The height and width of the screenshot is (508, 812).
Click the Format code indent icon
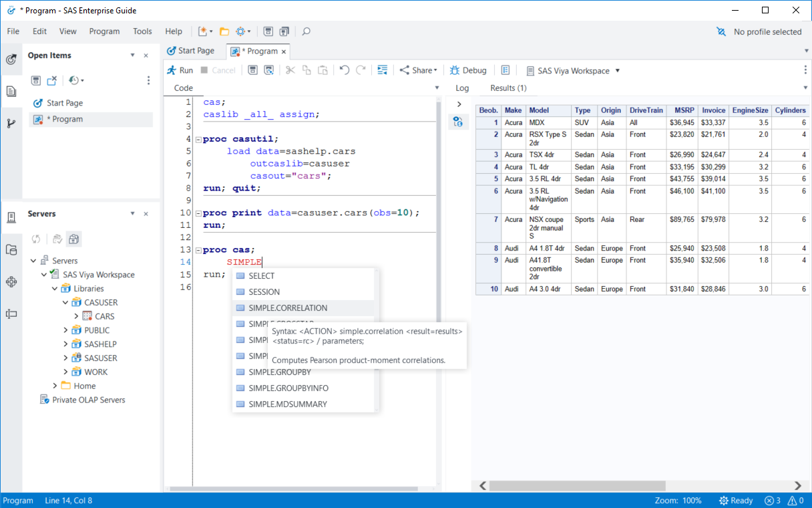point(383,70)
